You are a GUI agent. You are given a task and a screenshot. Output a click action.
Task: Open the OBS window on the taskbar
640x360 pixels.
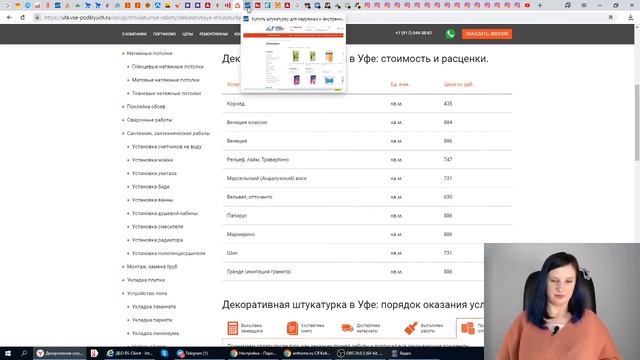click(x=360, y=353)
